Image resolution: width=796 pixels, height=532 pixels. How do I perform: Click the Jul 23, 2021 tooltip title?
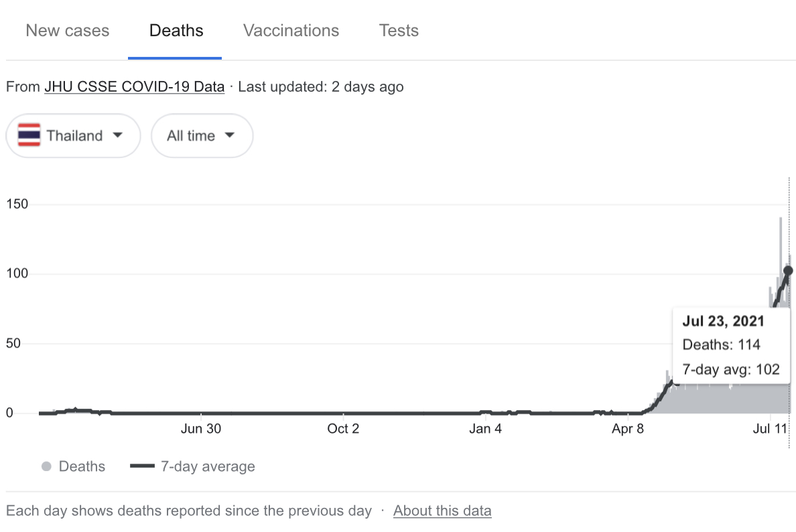(x=723, y=321)
